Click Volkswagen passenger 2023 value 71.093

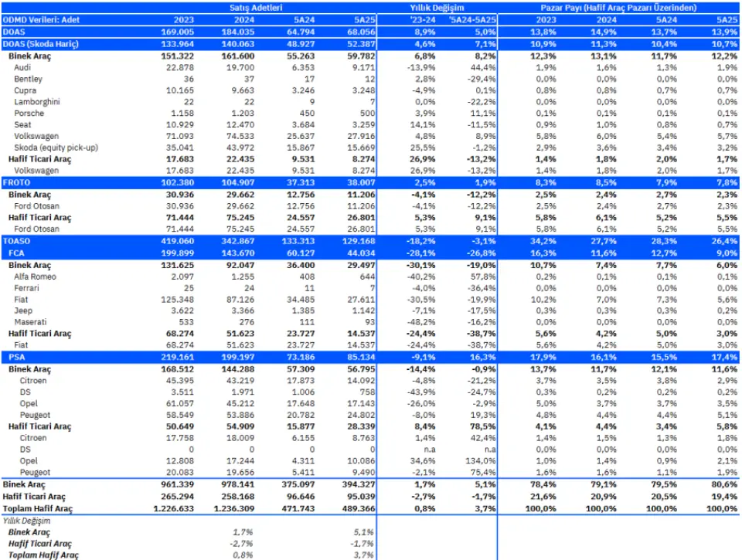point(180,136)
